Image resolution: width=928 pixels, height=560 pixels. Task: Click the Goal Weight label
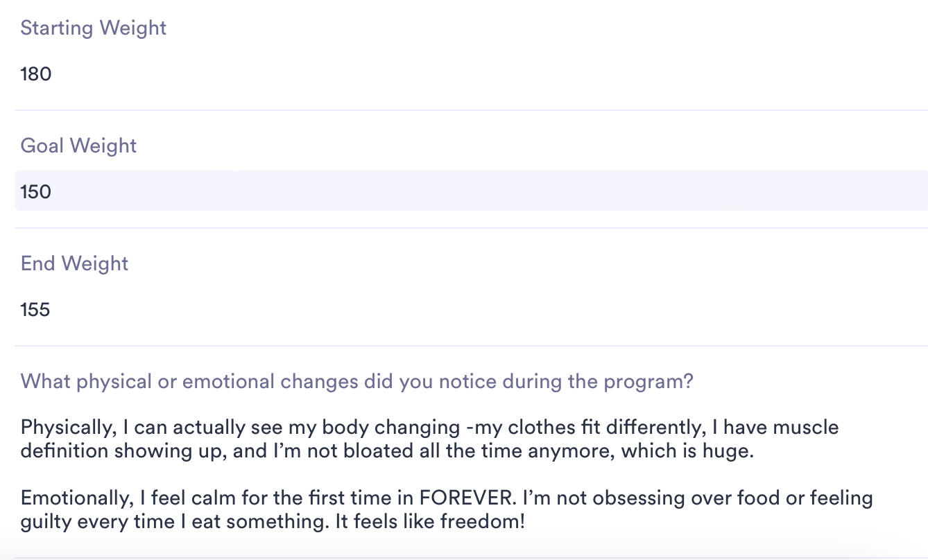pos(78,146)
